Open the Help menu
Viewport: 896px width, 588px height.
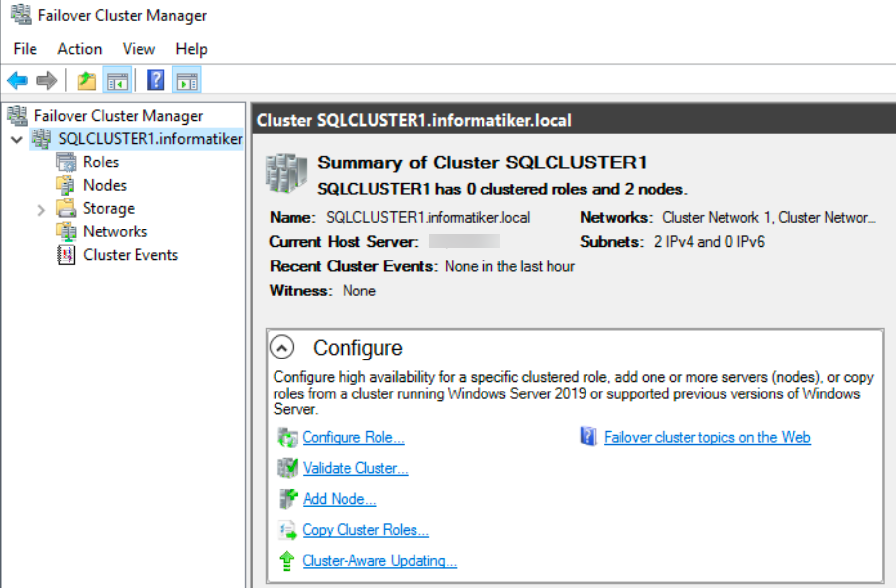point(191,49)
